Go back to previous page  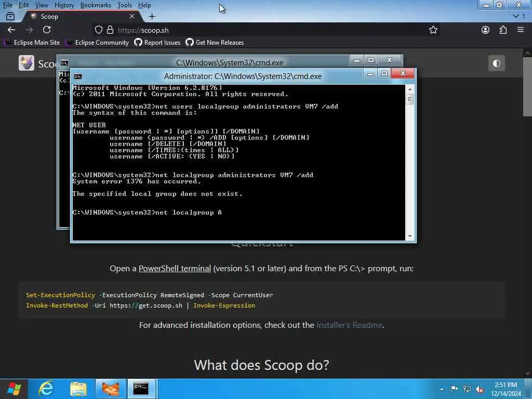click(11, 30)
